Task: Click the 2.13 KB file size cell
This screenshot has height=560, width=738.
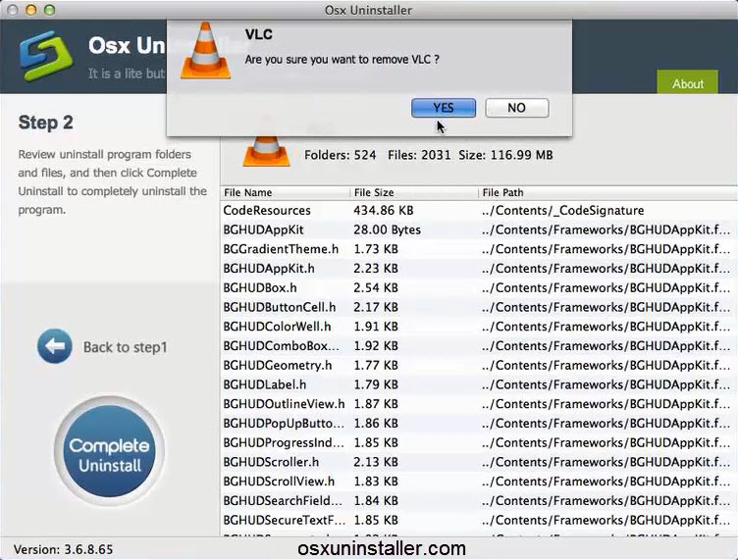Action: 376,462
